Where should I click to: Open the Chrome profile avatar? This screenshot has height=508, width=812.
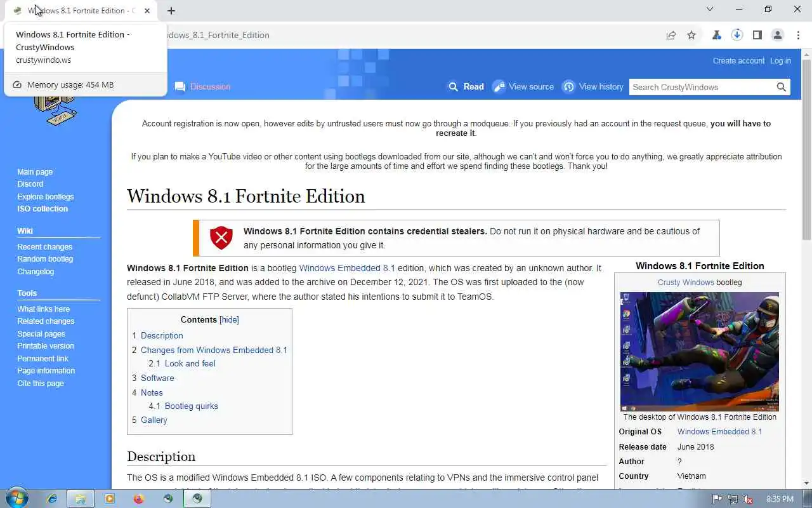pos(777,35)
